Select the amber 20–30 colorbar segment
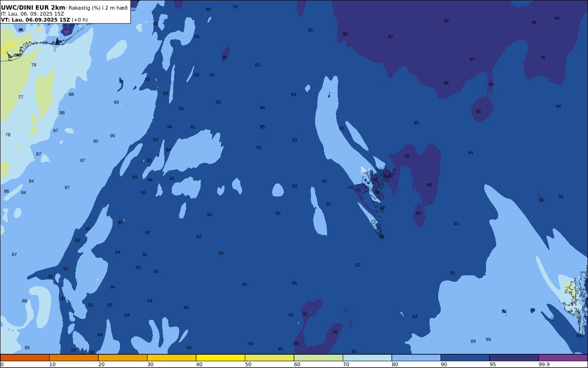The height and width of the screenshot is (368, 588). coord(123,357)
